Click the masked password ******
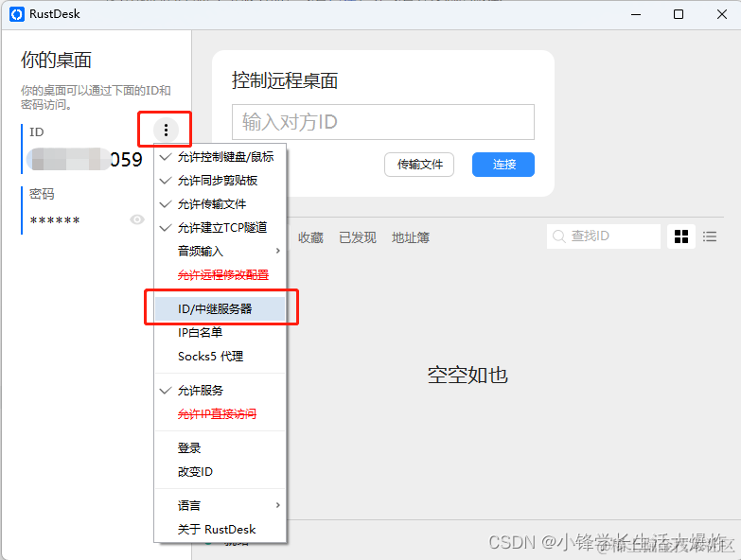Viewport: 741px width, 560px height. [x=55, y=220]
